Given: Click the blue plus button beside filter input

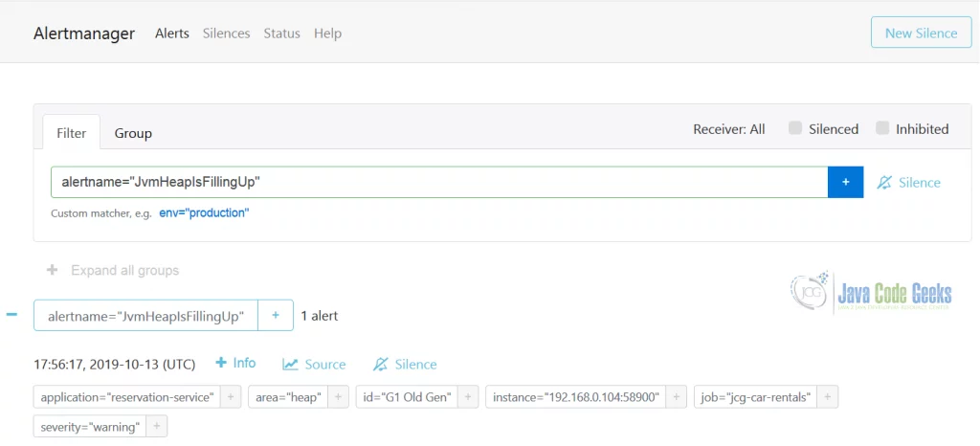Looking at the screenshot, I should (x=846, y=182).
